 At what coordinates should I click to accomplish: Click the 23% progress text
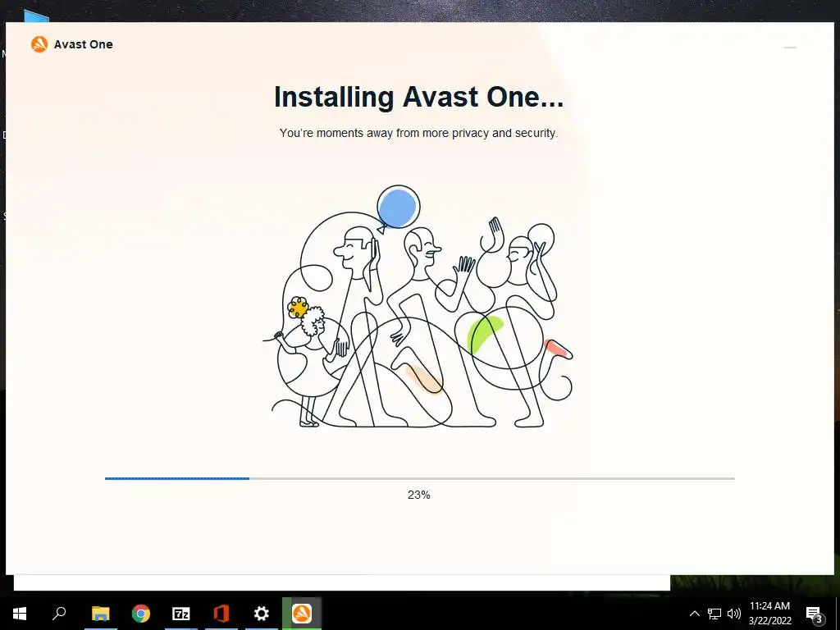click(419, 495)
